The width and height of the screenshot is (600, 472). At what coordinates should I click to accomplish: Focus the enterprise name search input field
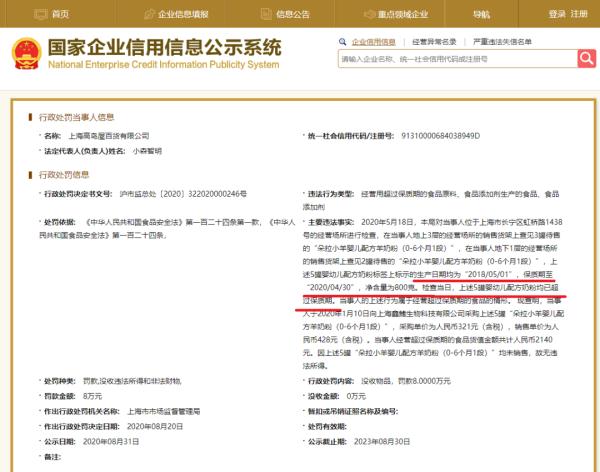458,59
